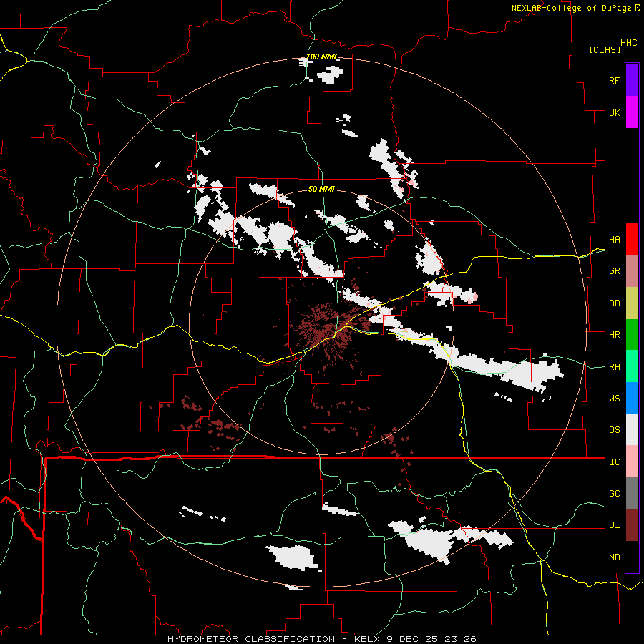Click the DS white legend swatch

point(632,429)
